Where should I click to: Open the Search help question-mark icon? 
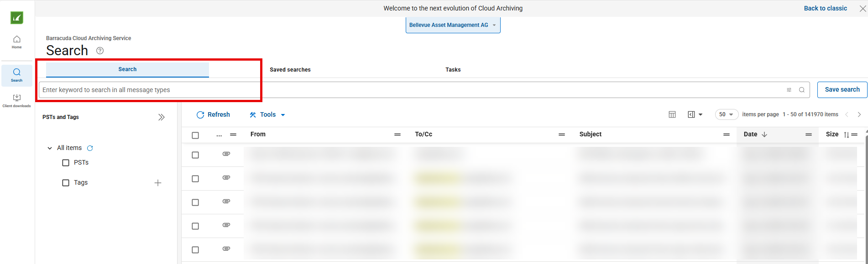(x=100, y=51)
